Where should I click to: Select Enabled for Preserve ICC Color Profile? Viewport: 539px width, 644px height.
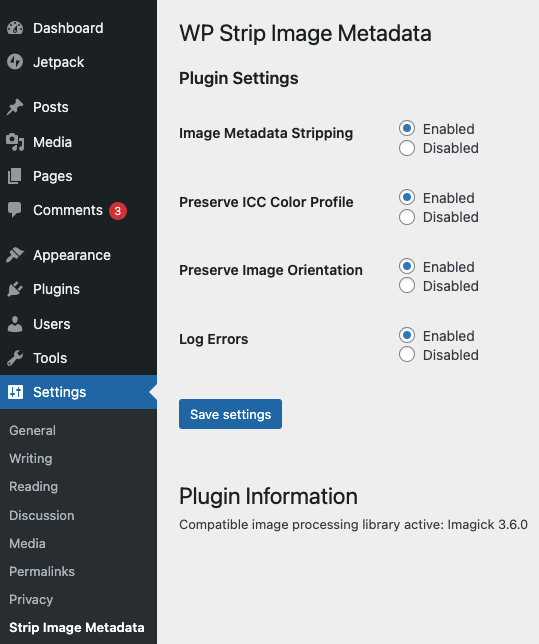click(407, 198)
